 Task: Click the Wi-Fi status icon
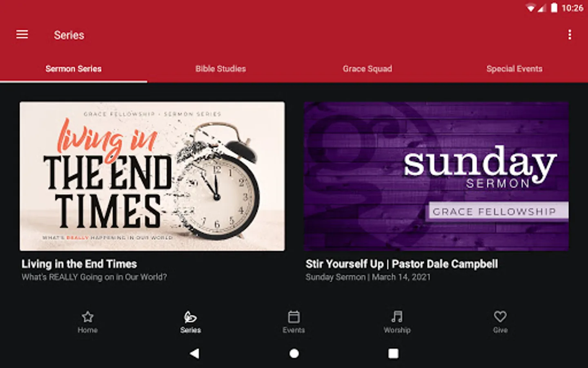pos(531,8)
